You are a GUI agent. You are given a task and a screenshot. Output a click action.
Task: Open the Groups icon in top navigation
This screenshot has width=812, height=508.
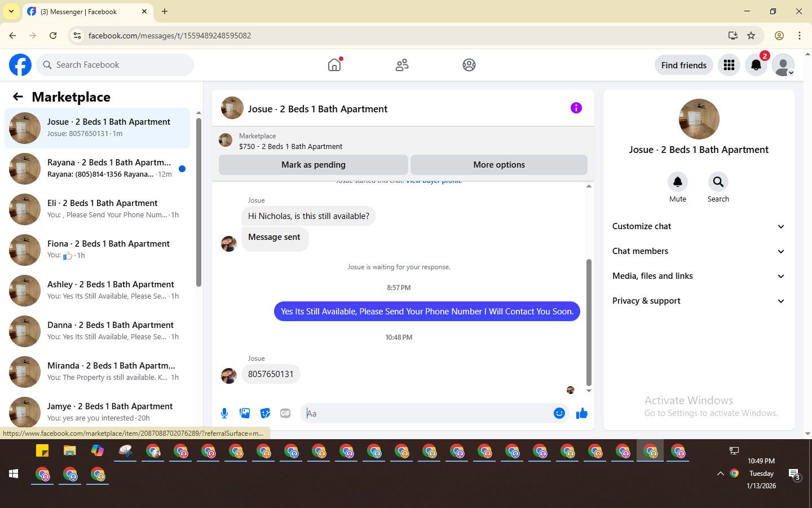(x=469, y=65)
